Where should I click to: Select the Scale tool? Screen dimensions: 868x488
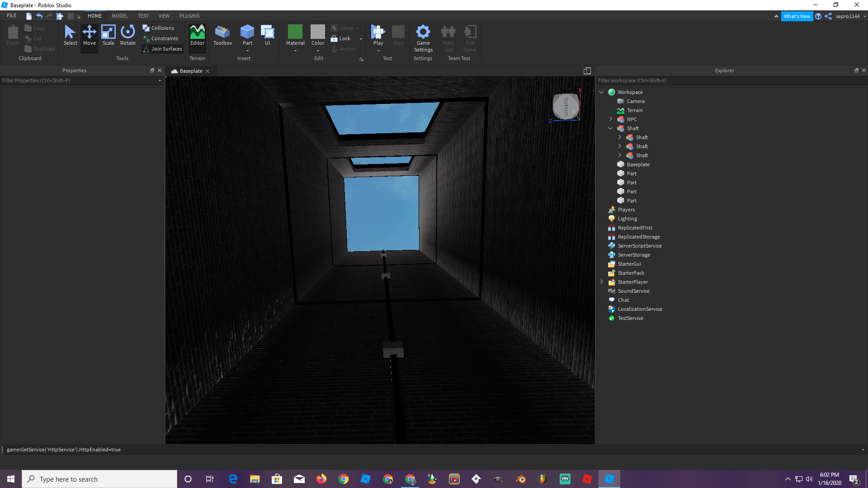pyautogui.click(x=108, y=35)
